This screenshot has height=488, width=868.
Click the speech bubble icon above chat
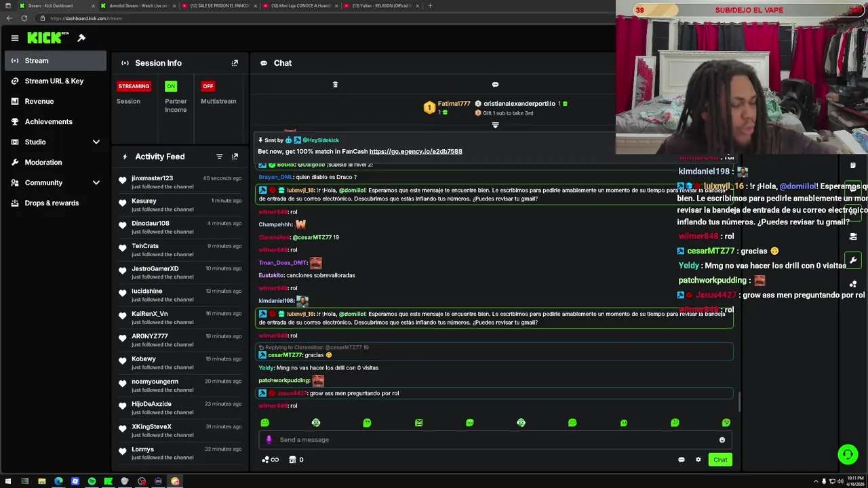tap(495, 85)
